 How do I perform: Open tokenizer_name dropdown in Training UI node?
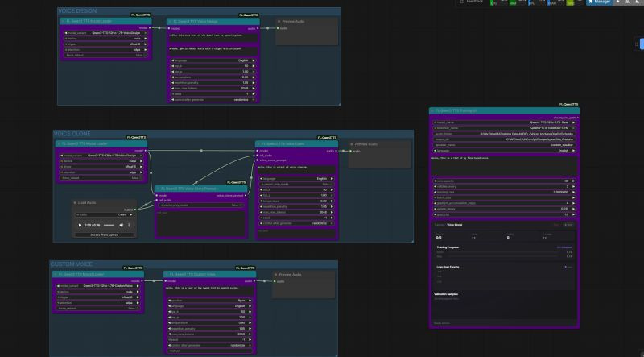505,128
